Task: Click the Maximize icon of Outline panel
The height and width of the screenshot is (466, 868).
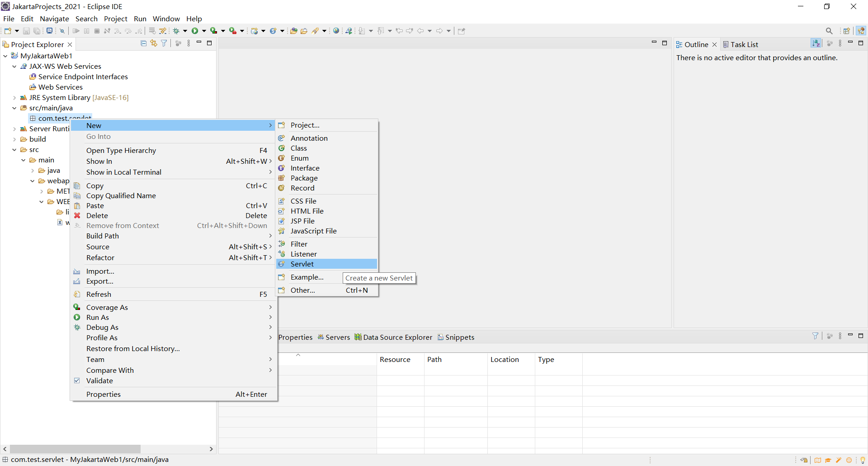Action: tap(861, 43)
